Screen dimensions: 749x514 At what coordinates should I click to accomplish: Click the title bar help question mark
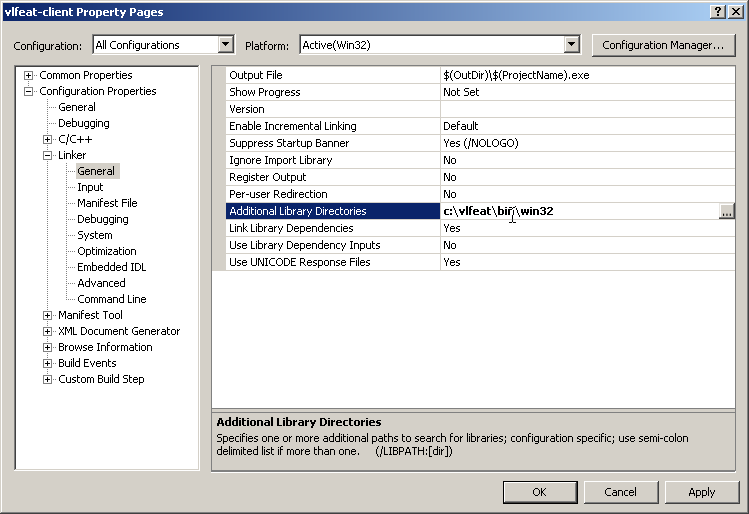718,11
